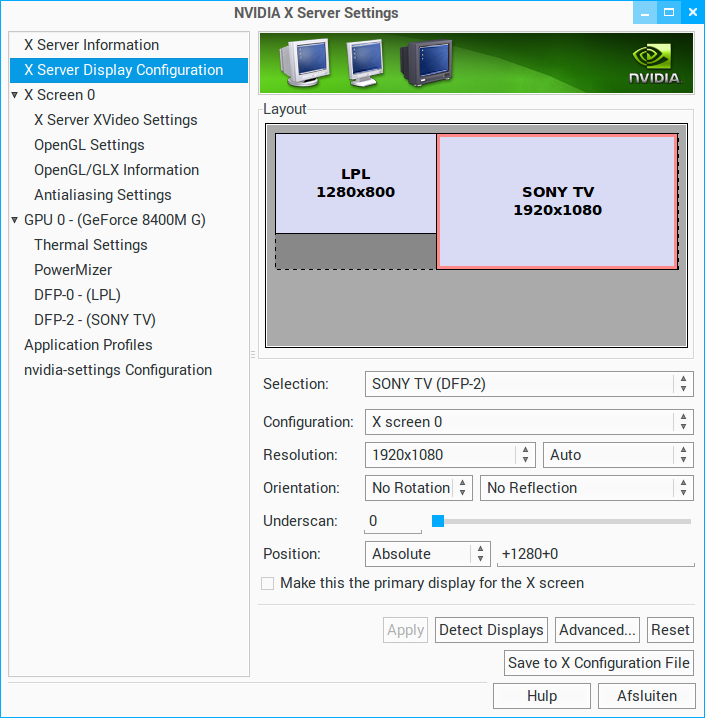
Task: Click the Reset button
Action: 670,630
